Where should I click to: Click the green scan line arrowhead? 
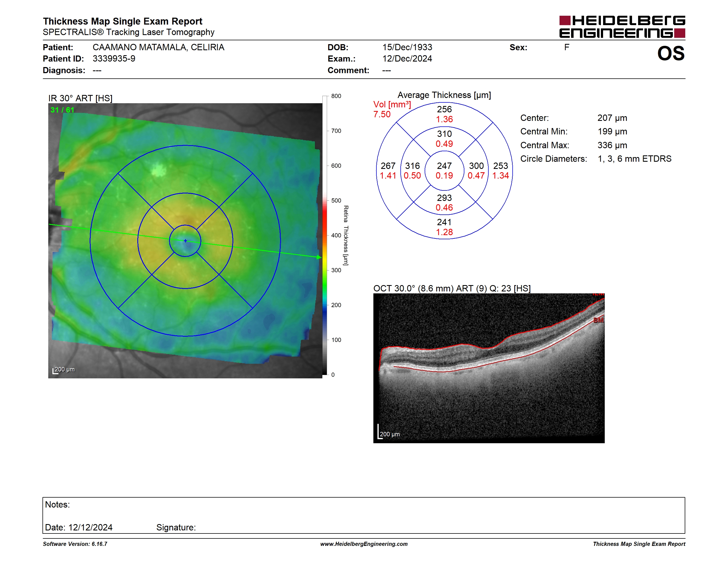319,257
